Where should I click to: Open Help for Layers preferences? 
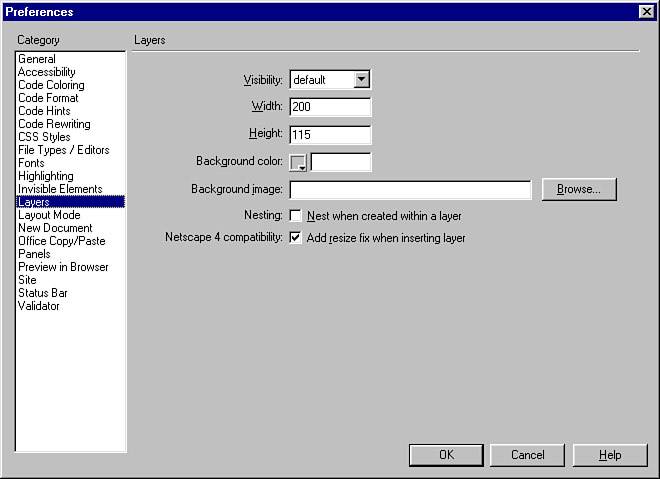pyautogui.click(x=610, y=455)
